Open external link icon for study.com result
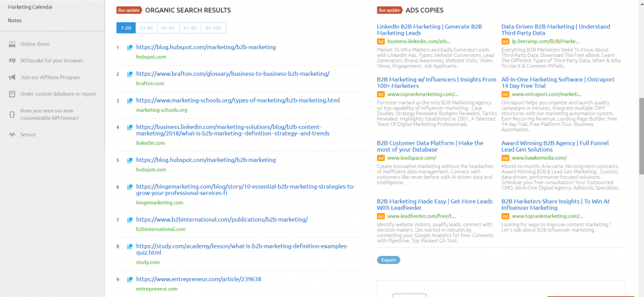The width and height of the screenshot is (644, 297). click(x=129, y=247)
